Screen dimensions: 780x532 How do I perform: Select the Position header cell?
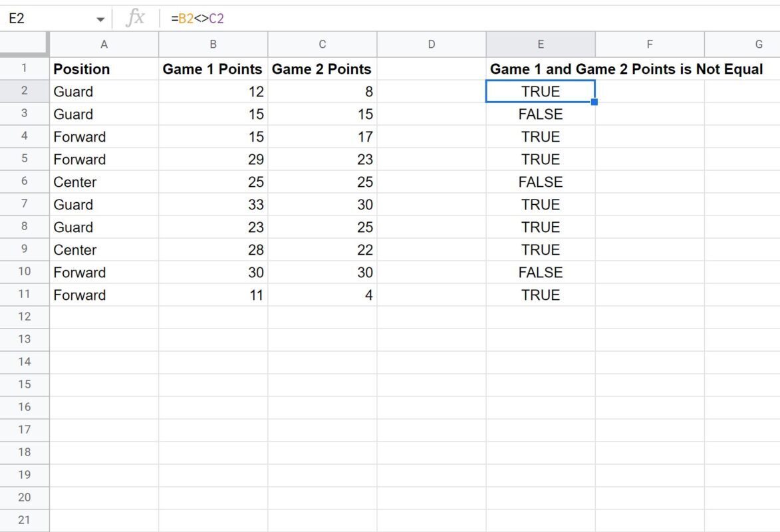tap(104, 68)
